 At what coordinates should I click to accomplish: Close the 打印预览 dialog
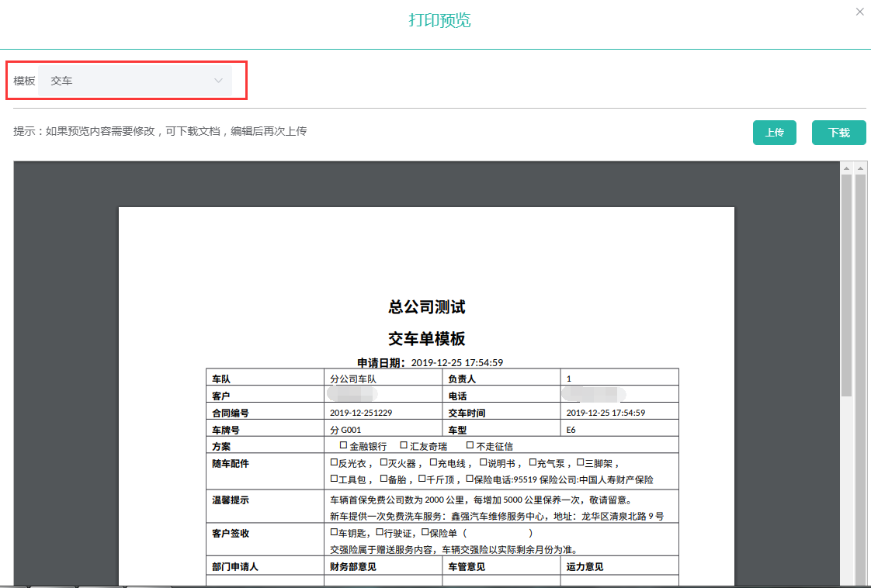859,12
